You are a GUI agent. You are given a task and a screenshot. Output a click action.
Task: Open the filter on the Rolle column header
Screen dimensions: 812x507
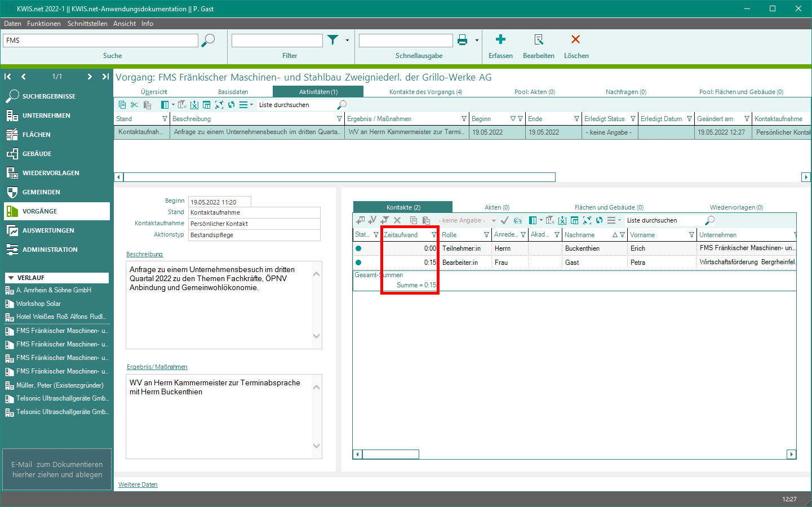[x=486, y=235]
